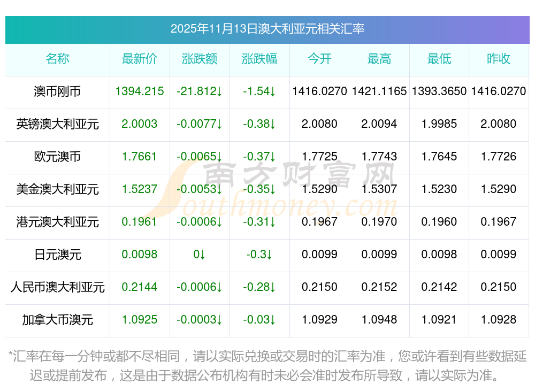
Task: Select the 今开 column header
Action: [319, 59]
